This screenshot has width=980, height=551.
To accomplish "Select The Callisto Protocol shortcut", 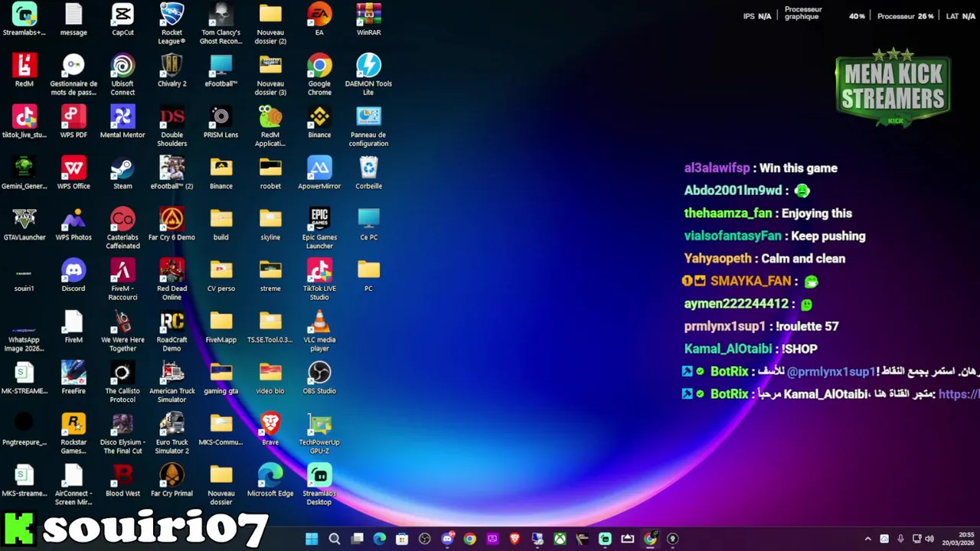I will [x=122, y=382].
